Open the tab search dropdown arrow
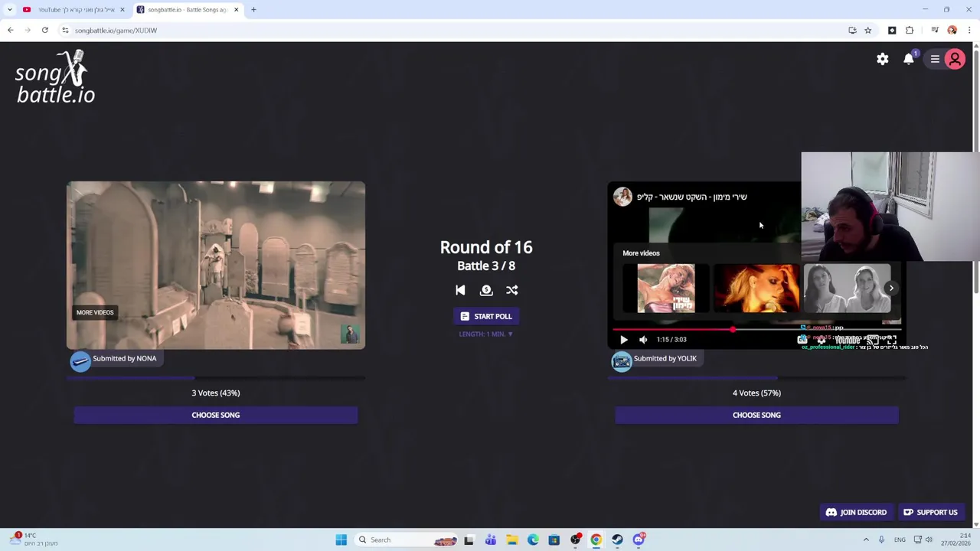Viewport: 980px width, 551px height. 9,10
